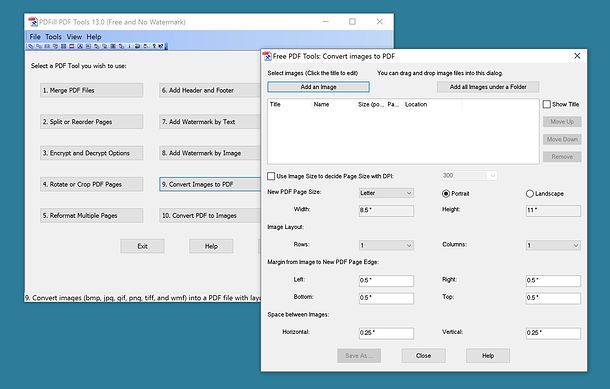Click Add an Image button

pos(318,87)
